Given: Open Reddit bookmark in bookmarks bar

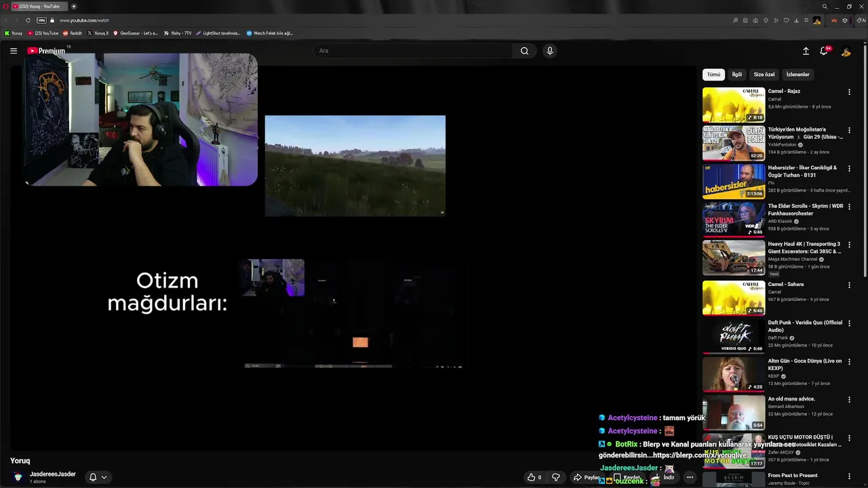Looking at the screenshot, I should 73,33.
